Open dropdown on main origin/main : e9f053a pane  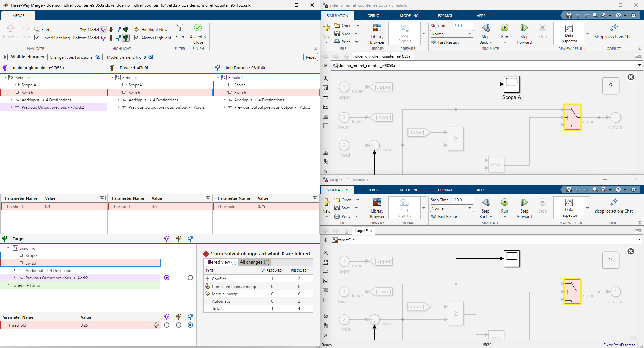(x=102, y=68)
